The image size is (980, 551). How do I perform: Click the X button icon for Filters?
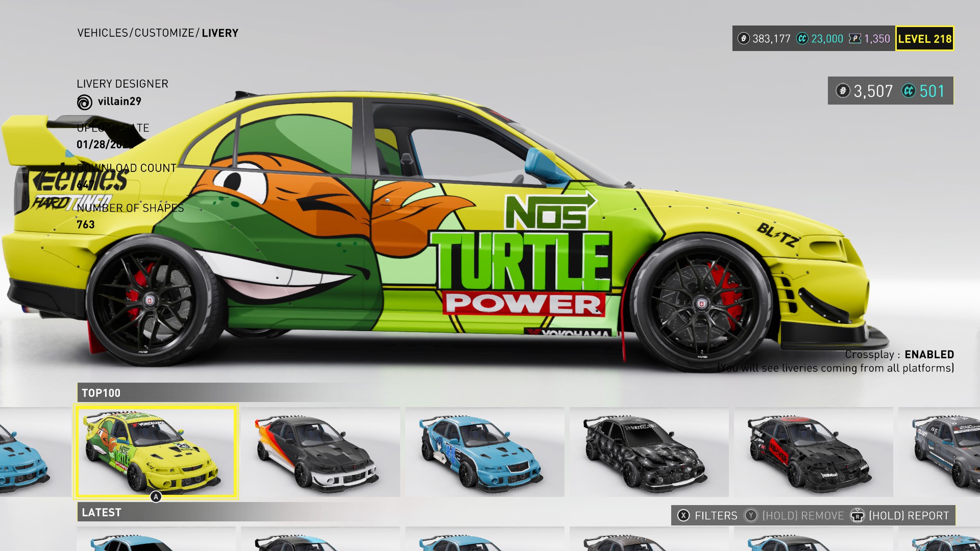pyautogui.click(x=683, y=515)
